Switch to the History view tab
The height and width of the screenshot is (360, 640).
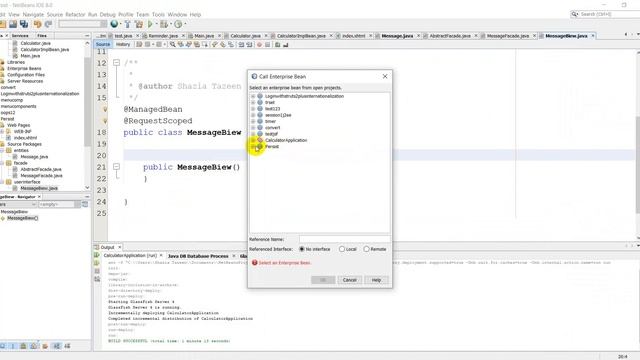(x=123, y=44)
